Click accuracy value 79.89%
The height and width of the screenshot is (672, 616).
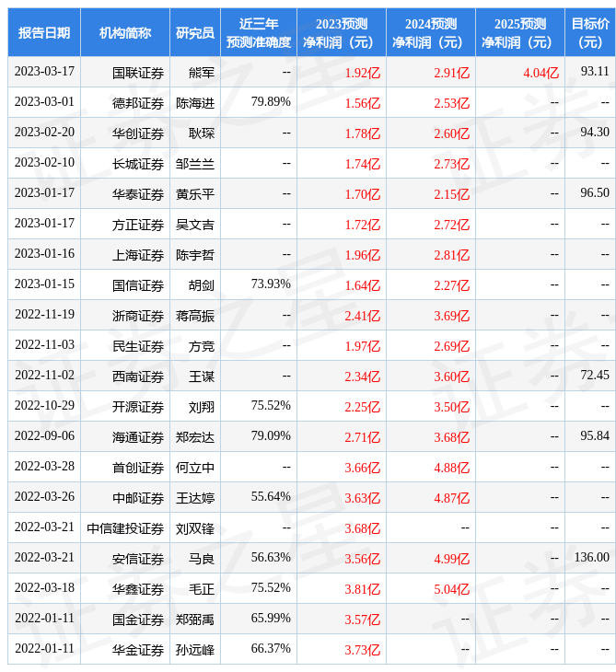point(271,101)
